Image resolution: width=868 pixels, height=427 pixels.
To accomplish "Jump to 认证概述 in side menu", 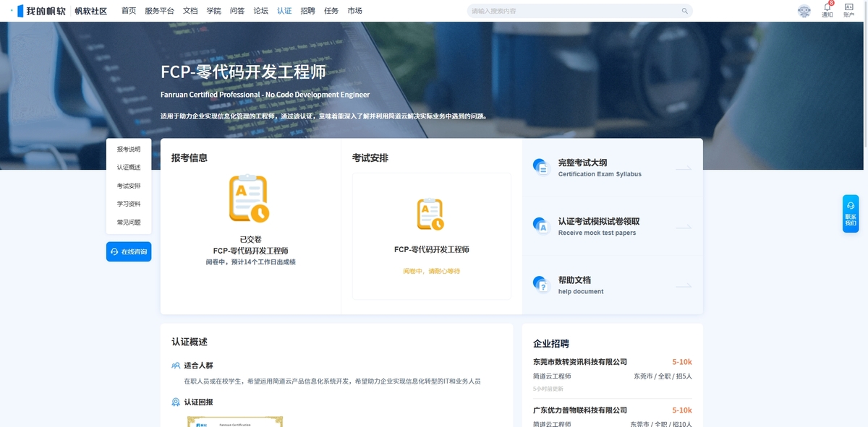I will pos(129,168).
